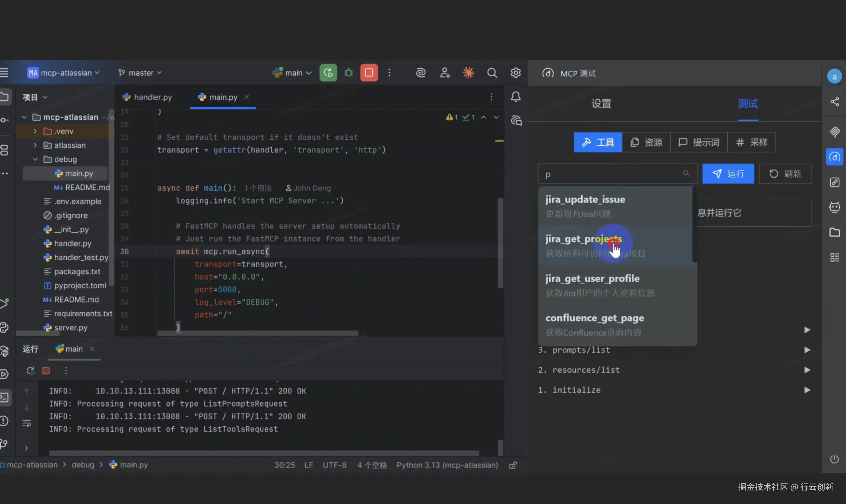Screen dimensions: 846x504
Task: Select jira_get_user_profile from the tool list
Action: click(x=592, y=279)
